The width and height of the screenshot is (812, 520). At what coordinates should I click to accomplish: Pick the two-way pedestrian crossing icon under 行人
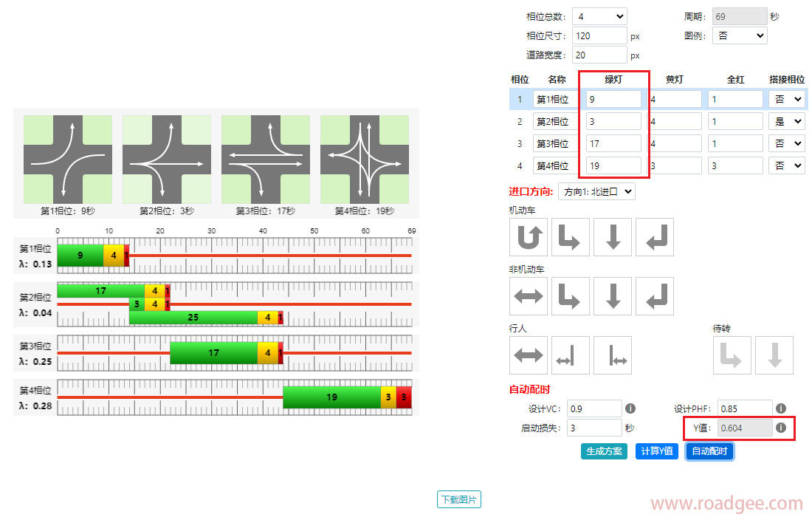tap(529, 355)
